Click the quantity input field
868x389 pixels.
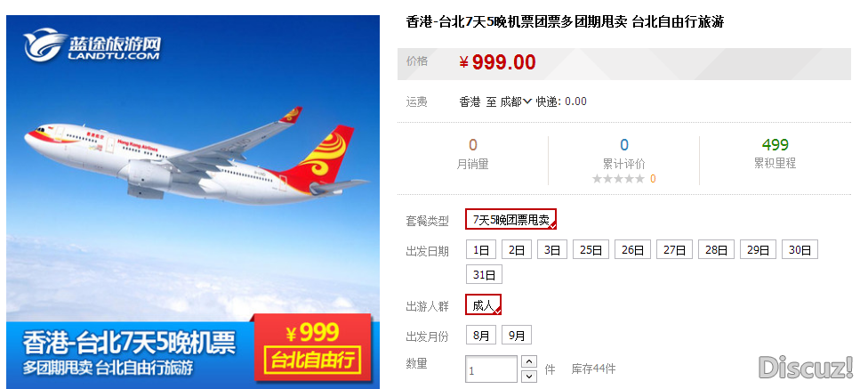[491, 369]
